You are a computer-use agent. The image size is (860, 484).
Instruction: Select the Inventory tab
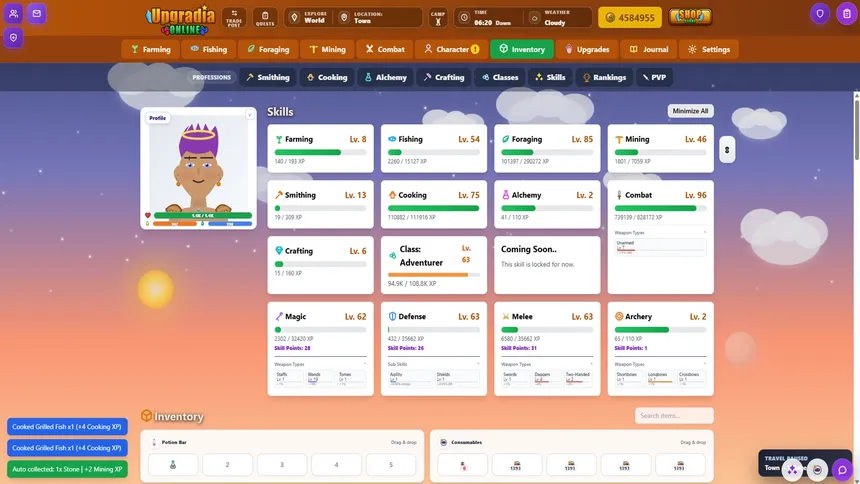(x=522, y=49)
